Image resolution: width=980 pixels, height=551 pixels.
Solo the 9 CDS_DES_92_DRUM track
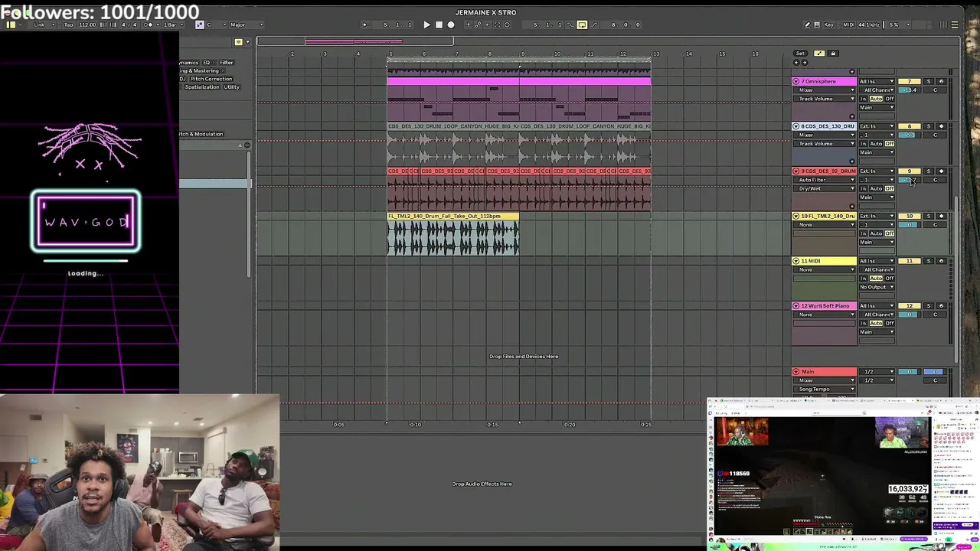point(929,171)
